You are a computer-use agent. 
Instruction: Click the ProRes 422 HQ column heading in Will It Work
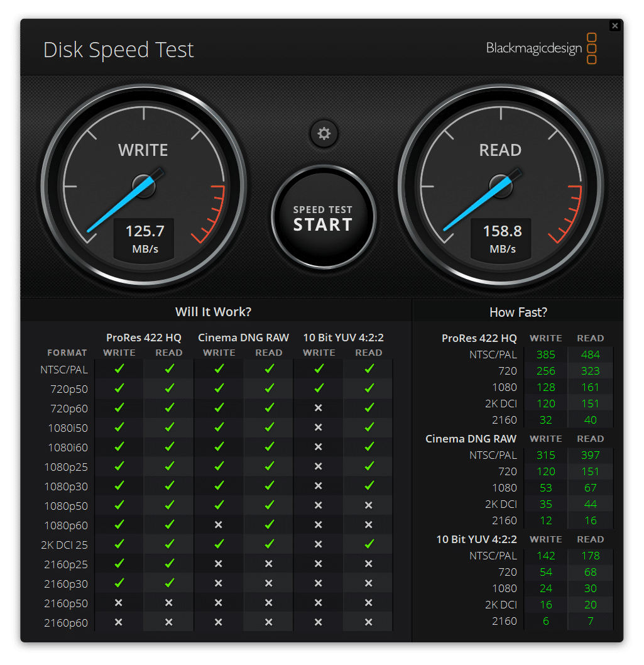[x=144, y=338]
